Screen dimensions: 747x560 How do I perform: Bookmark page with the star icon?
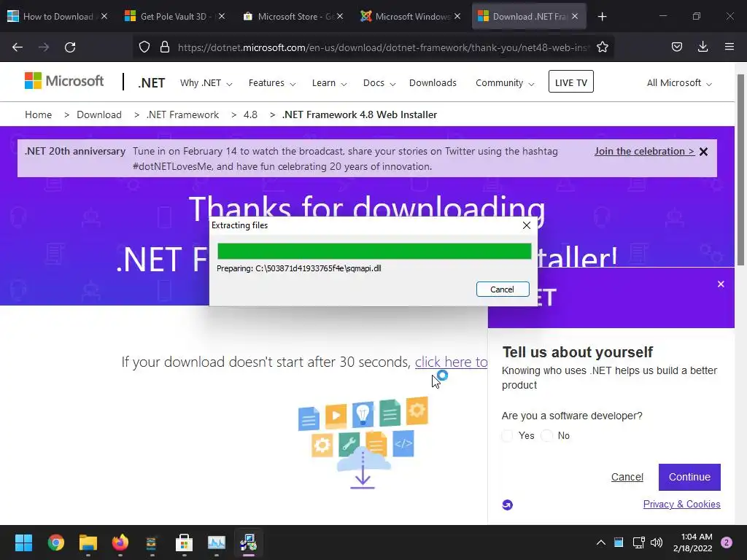pyautogui.click(x=603, y=47)
